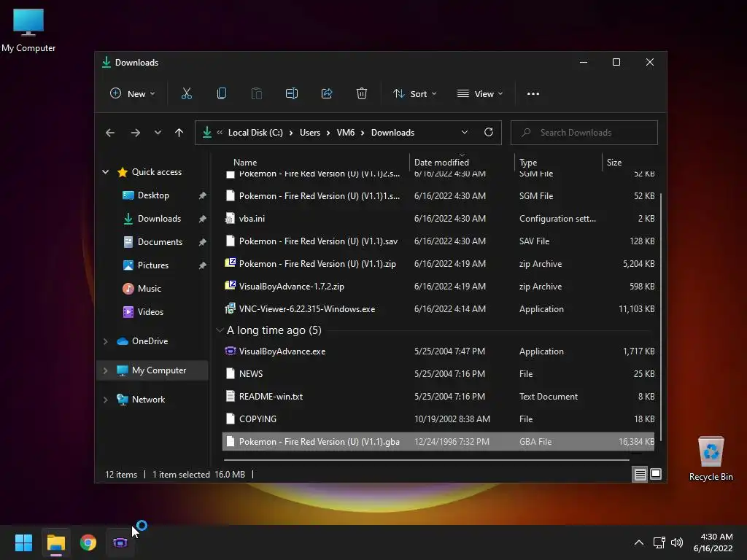Image resolution: width=747 pixels, height=560 pixels.
Task: Collapse the 'A long time ago' group
Action: point(220,330)
